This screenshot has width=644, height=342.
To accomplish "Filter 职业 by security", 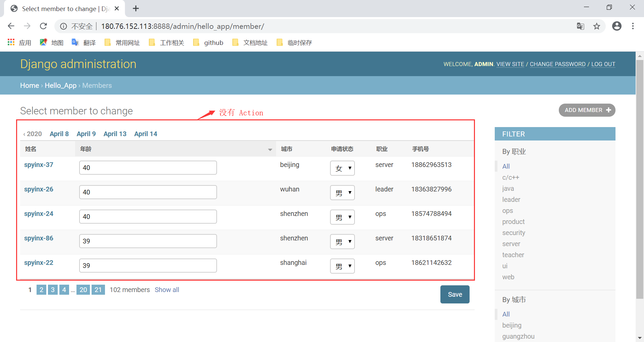I will pos(514,233).
